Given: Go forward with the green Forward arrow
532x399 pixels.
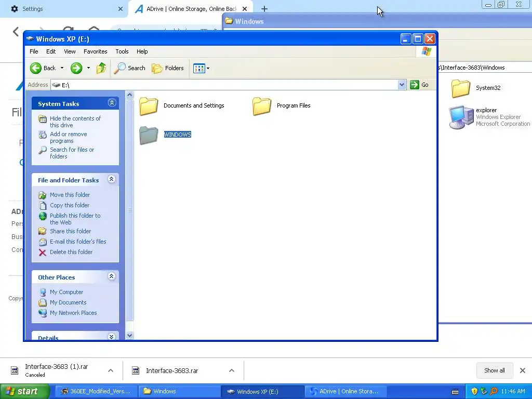Looking at the screenshot, I should click(76, 68).
